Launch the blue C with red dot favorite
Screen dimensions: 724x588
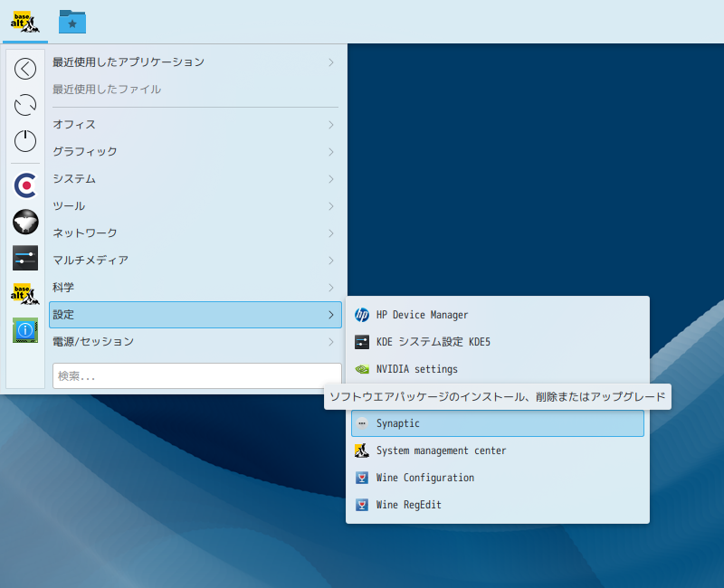(x=25, y=185)
